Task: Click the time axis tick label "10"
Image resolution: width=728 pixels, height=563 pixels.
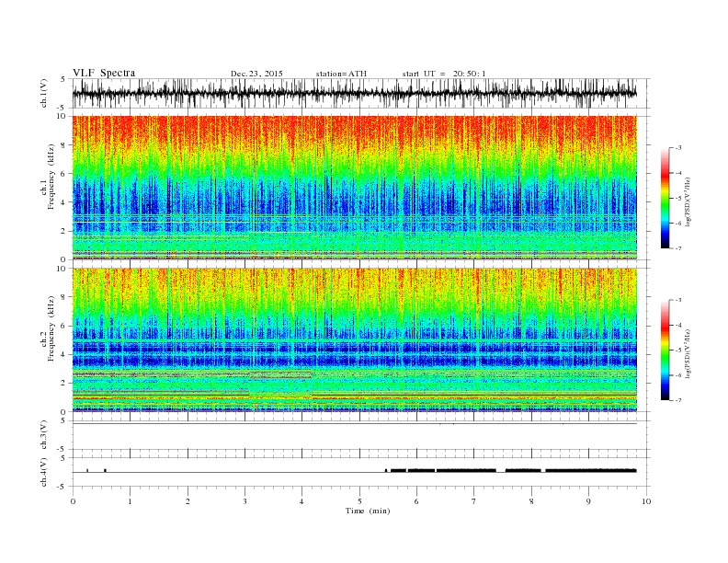Action: click(x=646, y=501)
